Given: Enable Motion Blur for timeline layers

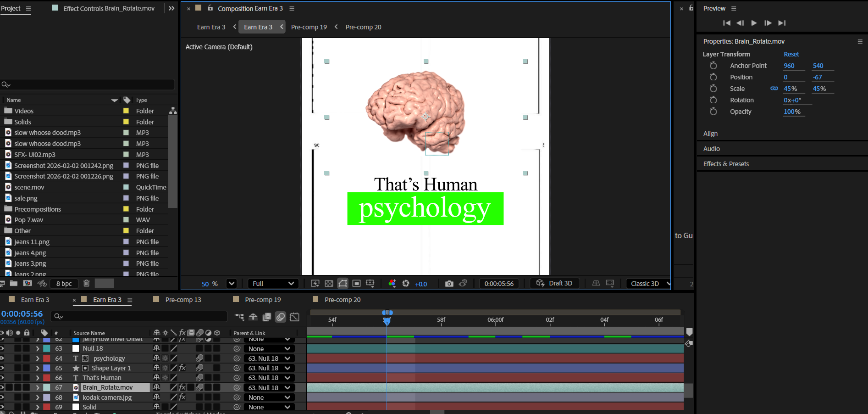Looking at the screenshot, I should pos(281,317).
